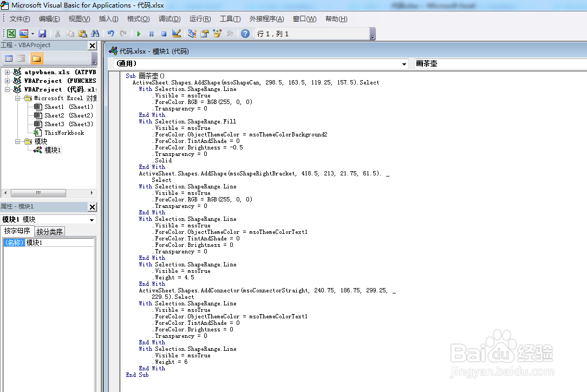This screenshot has height=392, width=587.
Task: Open the Toolbox icon
Action: tap(230, 34)
